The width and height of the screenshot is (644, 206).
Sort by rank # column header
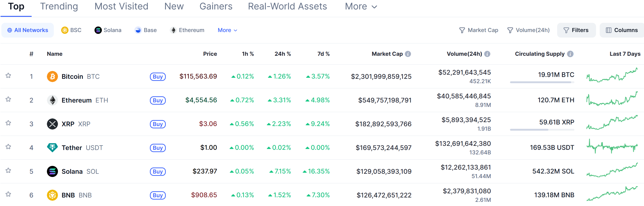[x=31, y=54]
